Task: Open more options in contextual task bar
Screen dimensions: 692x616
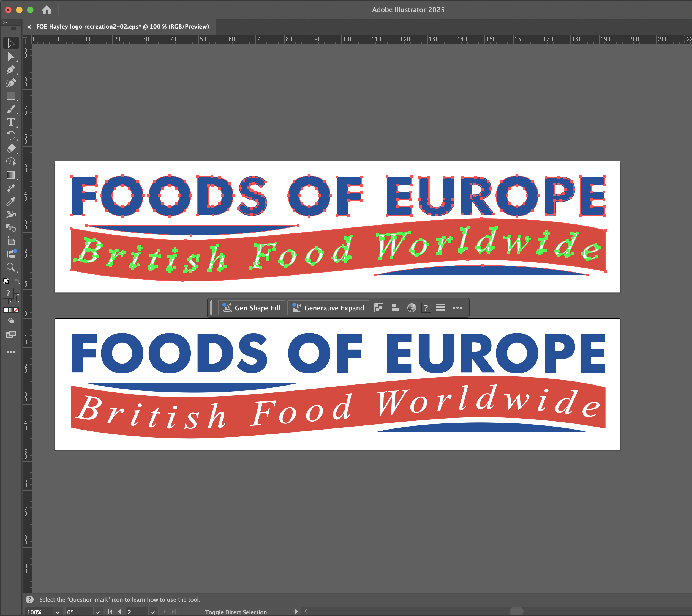Action: (457, 308)
